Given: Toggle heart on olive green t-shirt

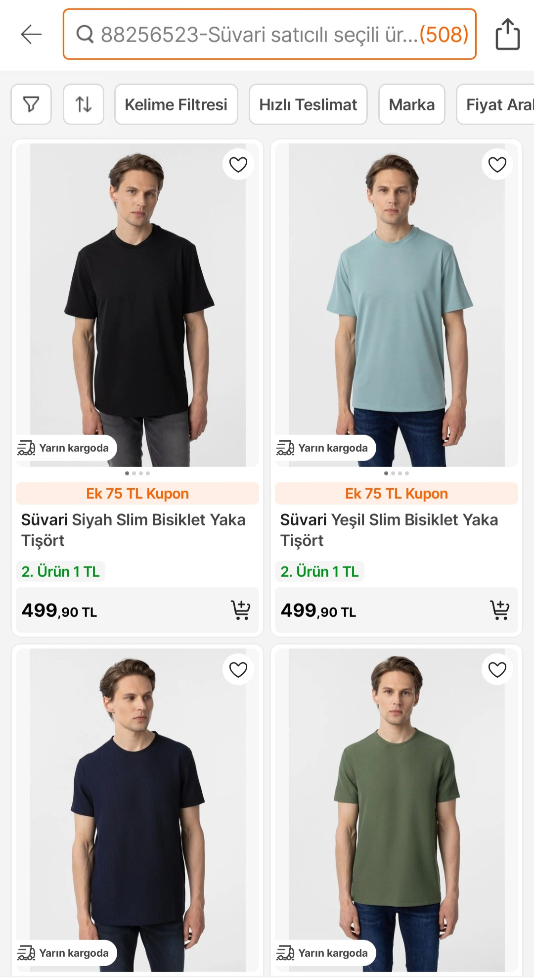Looking at the screenshot, I should click(497, 669).
